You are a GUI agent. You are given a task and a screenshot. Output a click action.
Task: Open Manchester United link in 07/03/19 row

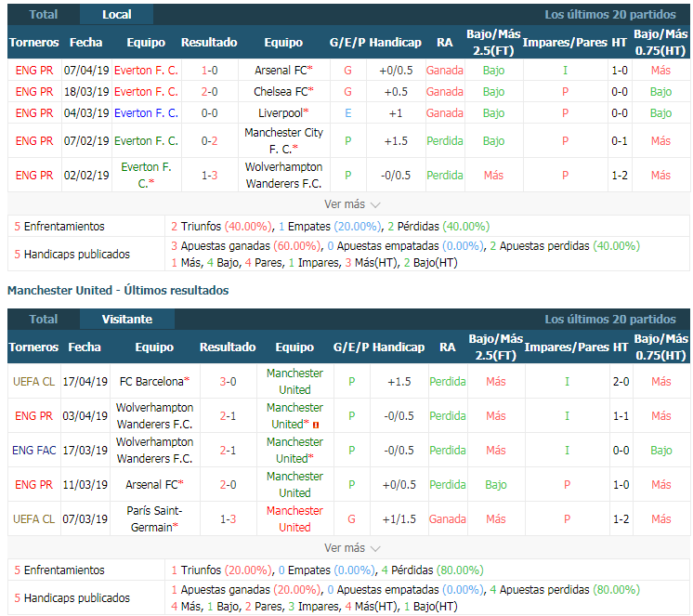coord(294,518)
